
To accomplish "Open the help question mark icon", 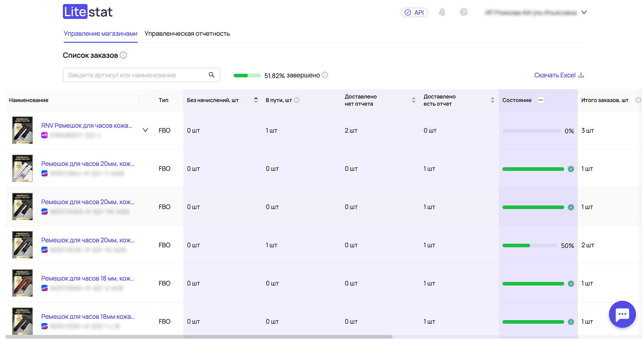I will [464, 13].
